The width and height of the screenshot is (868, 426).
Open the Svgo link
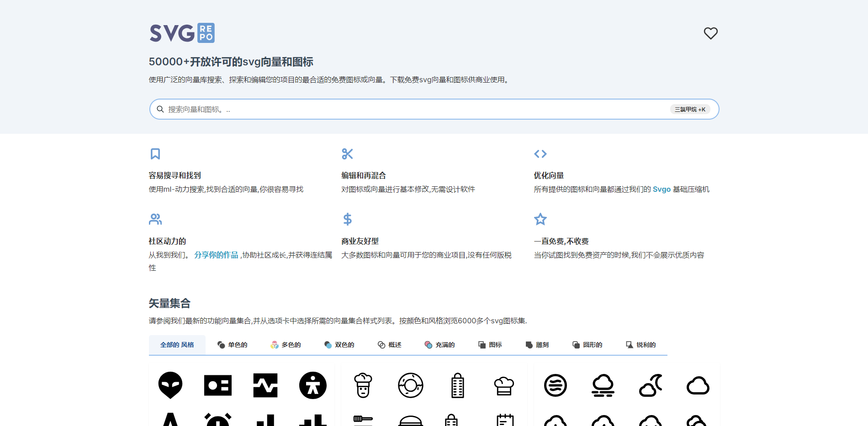click(x=662, y=189)
